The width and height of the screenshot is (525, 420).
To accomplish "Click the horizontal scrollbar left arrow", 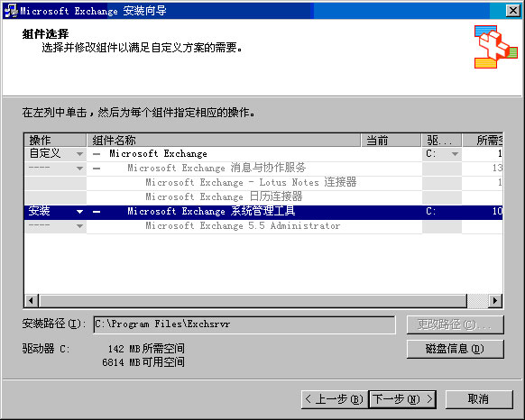I will pos(32,300).
